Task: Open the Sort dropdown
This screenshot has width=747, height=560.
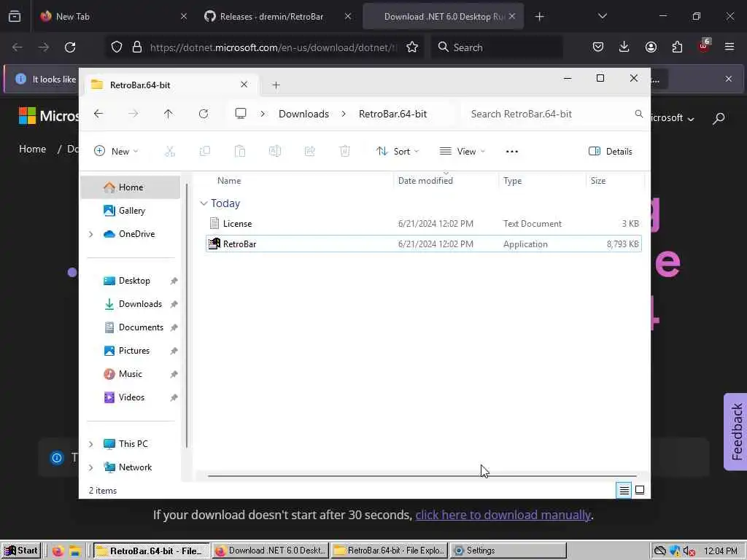Action: coord(398,152)
